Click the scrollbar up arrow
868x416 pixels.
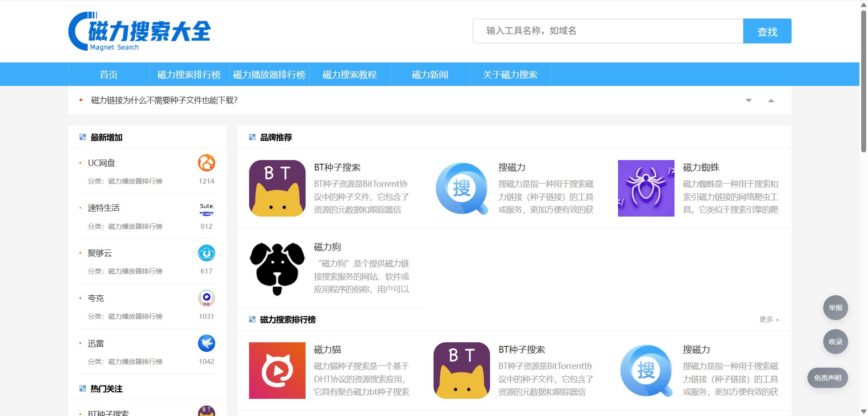tap(863, 4)
